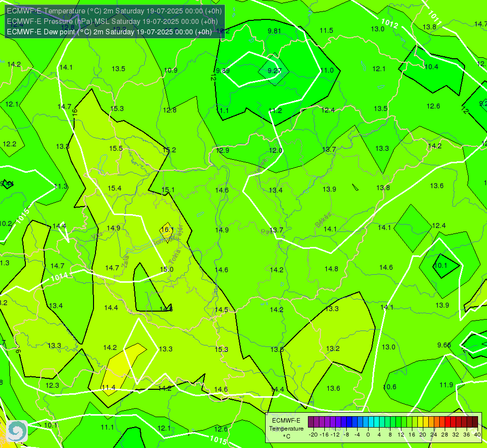
Task: Select the ECMWF-E Dew point 2m layer label
Action: (109, 32)
